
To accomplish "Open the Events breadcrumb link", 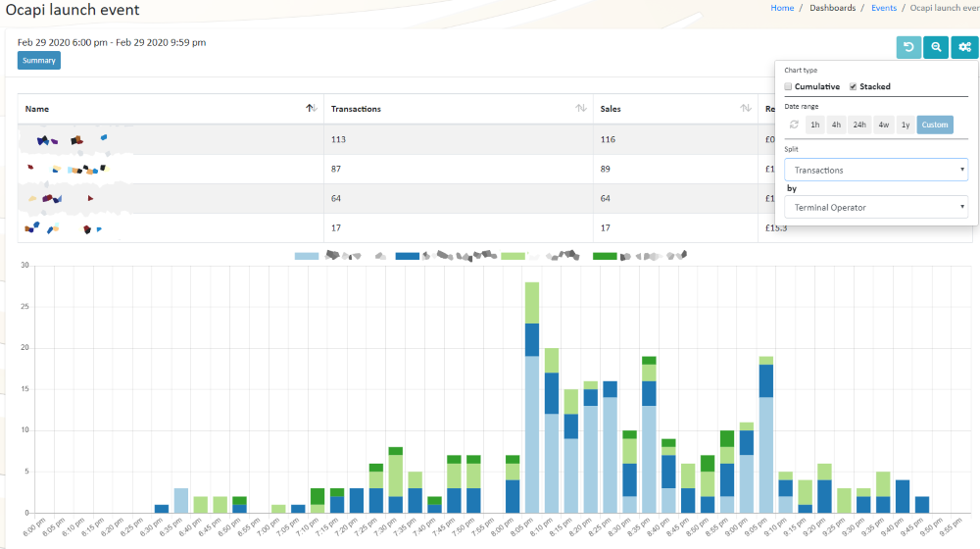I will [x=884, y=8].
